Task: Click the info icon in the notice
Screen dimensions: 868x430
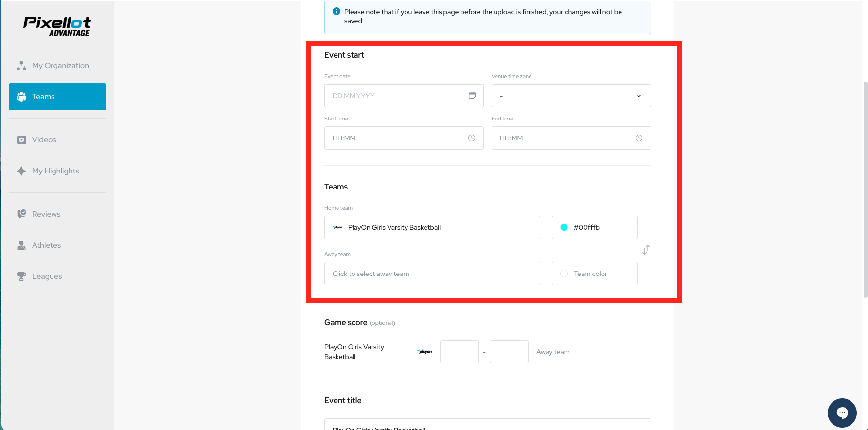Action: click(337, 11)
